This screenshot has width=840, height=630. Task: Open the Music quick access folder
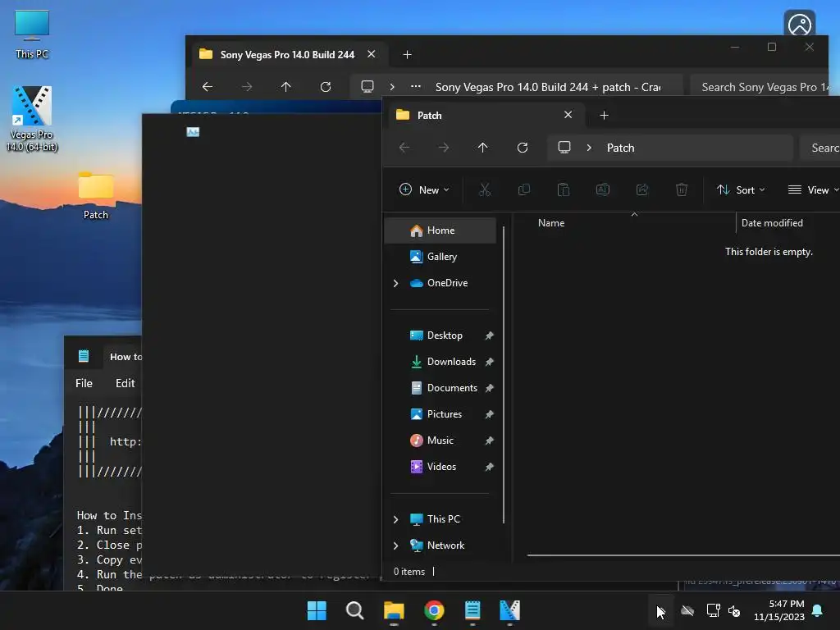[441, 441]
